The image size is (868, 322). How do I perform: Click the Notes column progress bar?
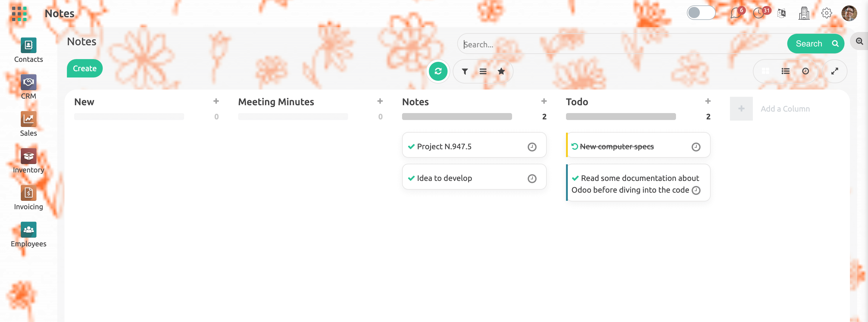[457, 117]
